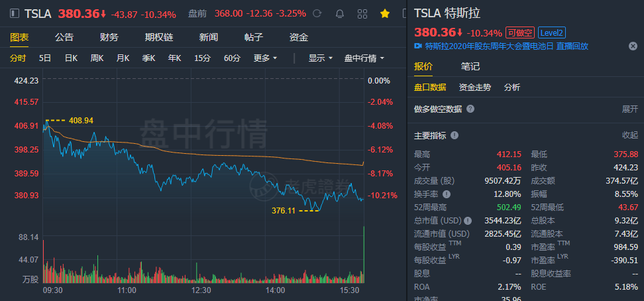
Task: Click the refresh icon beside pre-market quote
Action: click(317, 13)
